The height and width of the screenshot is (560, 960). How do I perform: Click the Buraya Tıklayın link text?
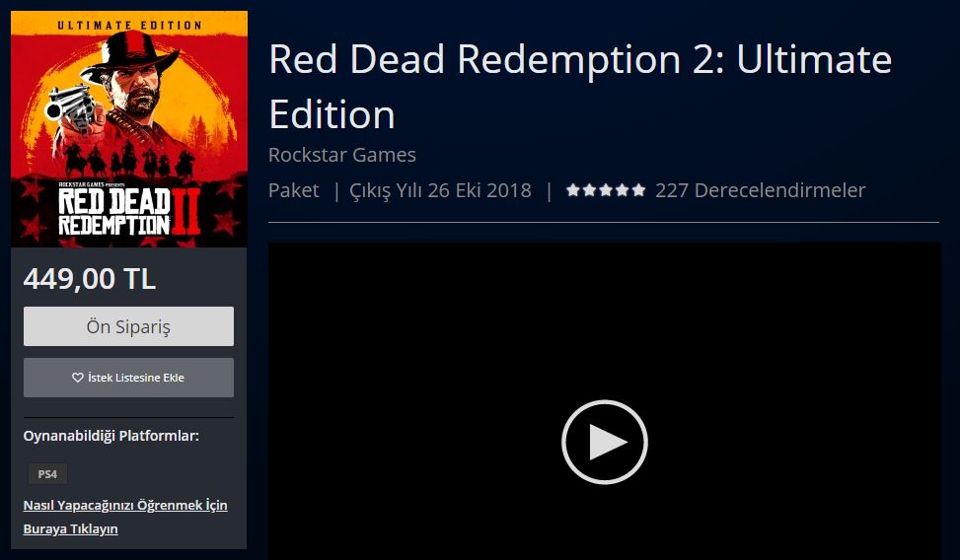[70, 528]
